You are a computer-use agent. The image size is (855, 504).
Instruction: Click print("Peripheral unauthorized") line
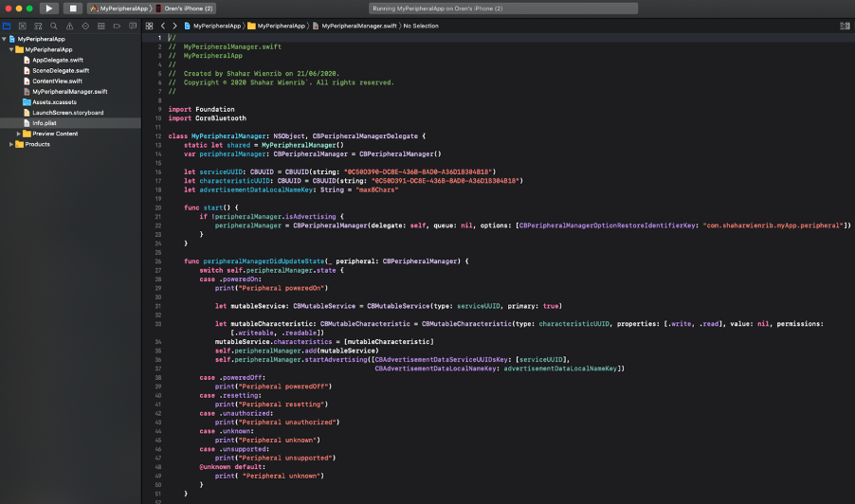click(277, 423)
